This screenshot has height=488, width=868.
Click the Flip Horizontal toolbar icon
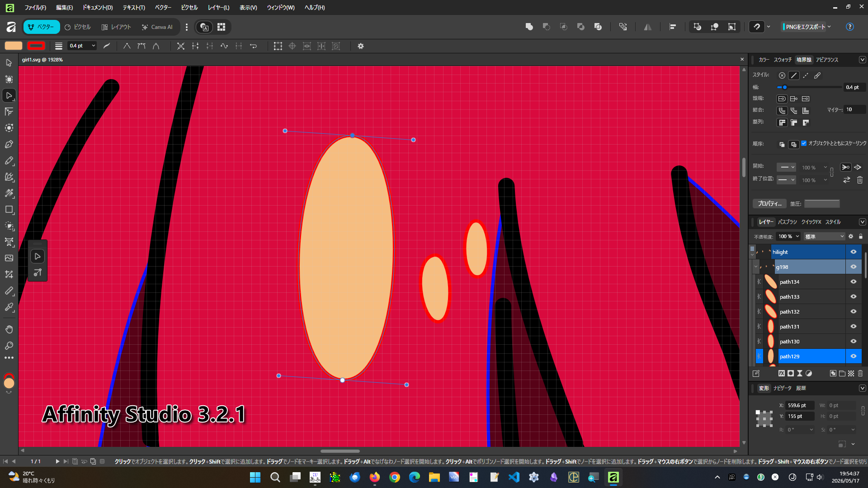pyautogui.click(x=648, y=27)
